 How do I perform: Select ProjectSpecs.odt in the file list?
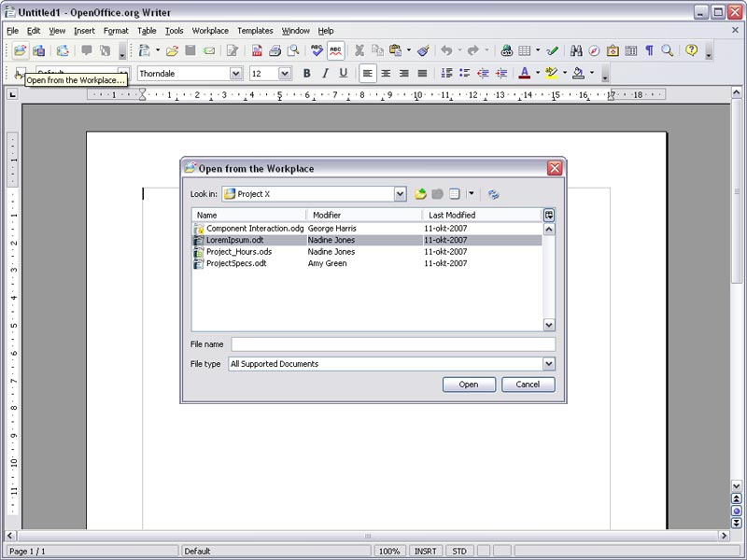[367, 263]
